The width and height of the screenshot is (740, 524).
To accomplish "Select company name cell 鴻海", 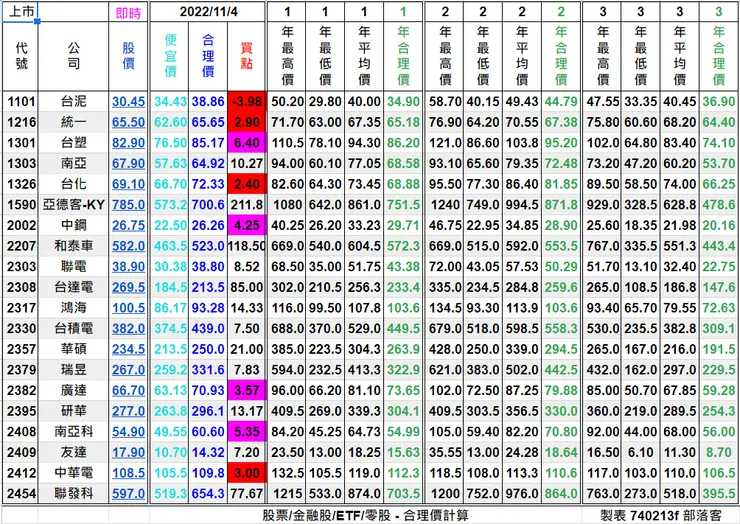I will (x=73, y=308).
